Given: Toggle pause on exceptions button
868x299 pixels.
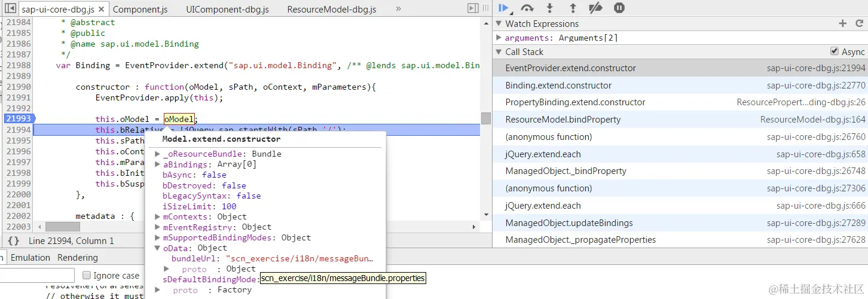Looking at the screenshot, I should [x=619, y=8].
